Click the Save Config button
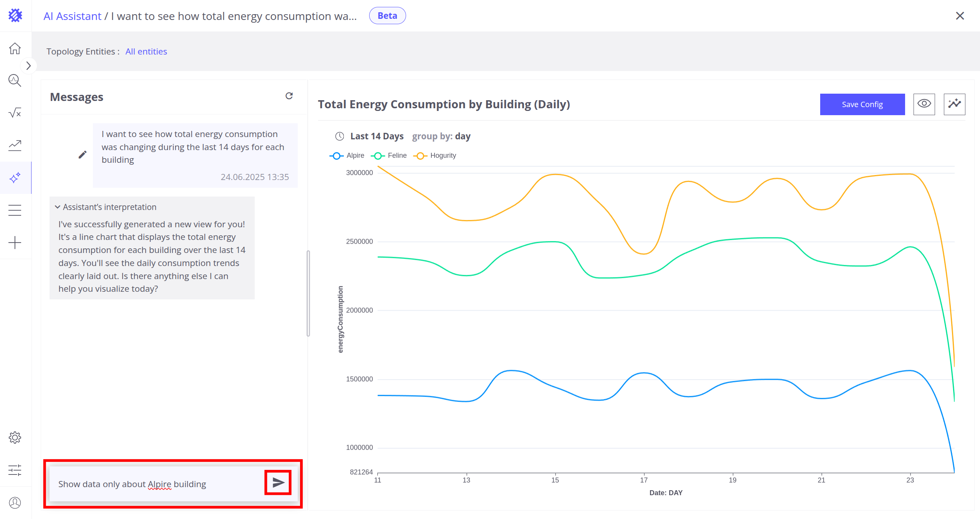This screenshot has height=519, width=980. pos(862,104)
